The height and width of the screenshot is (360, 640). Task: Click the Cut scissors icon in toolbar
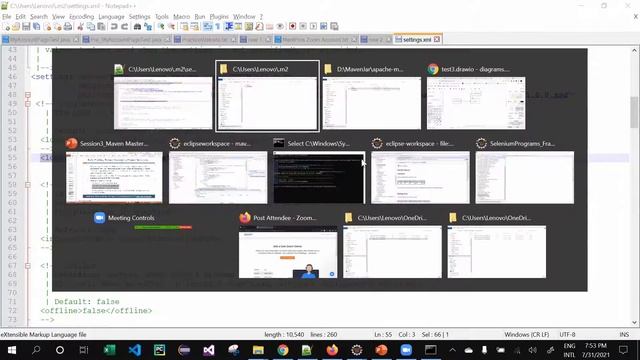(80, 27)
